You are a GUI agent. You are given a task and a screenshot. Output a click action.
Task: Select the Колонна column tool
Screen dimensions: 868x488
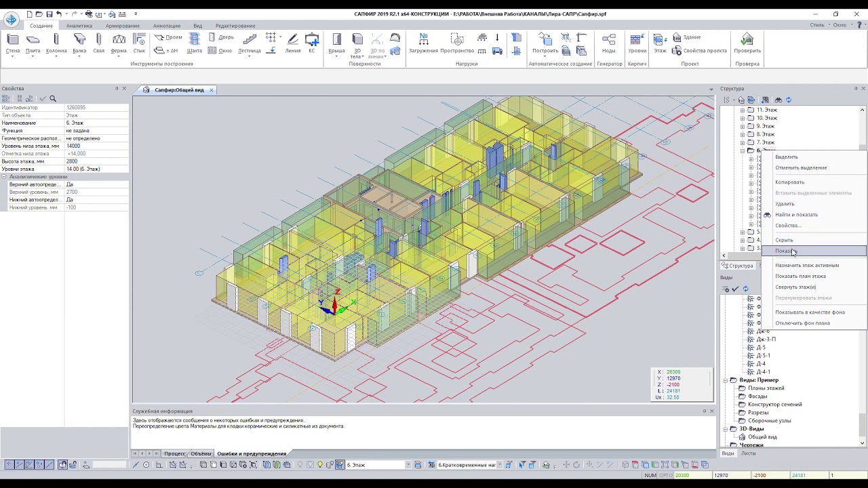coord(56,43)
